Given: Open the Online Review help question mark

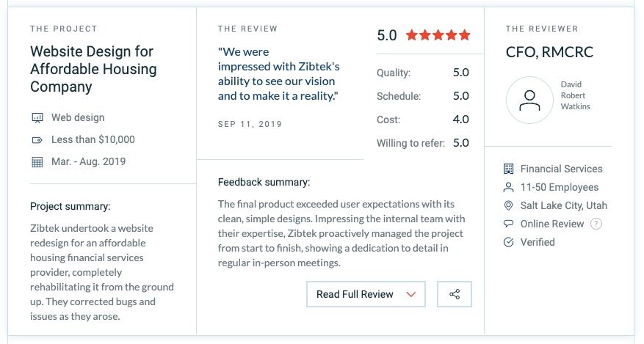Looking at the screenshot, I should pyautogui.click(x=596, y=224).
